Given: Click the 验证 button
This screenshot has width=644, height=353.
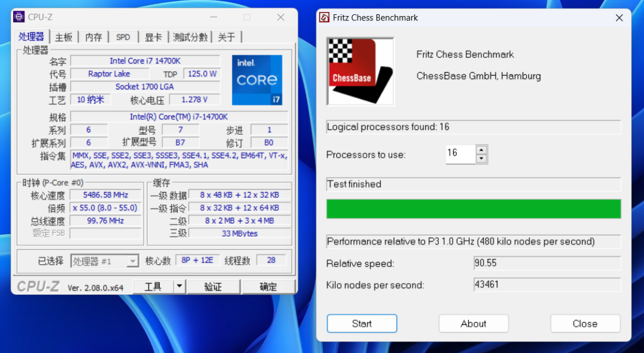Looking at the screenshot, I should (x=213, y=286).
